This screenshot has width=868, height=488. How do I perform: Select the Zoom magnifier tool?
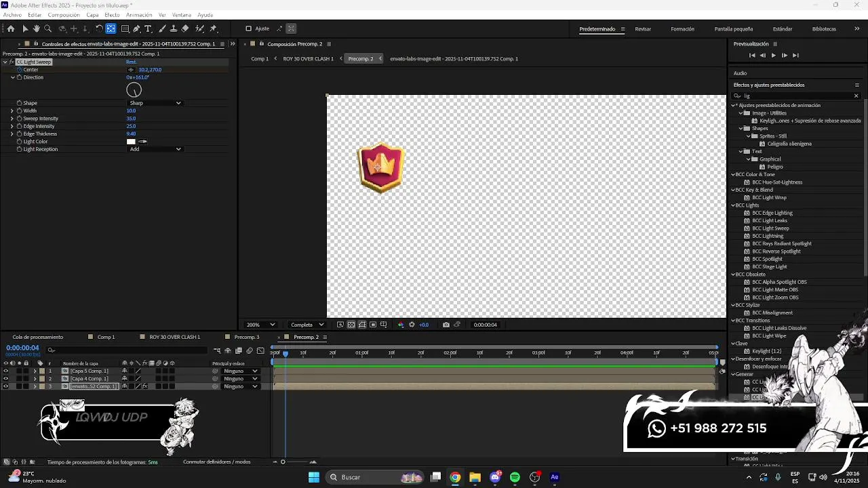tap(47, 28)
